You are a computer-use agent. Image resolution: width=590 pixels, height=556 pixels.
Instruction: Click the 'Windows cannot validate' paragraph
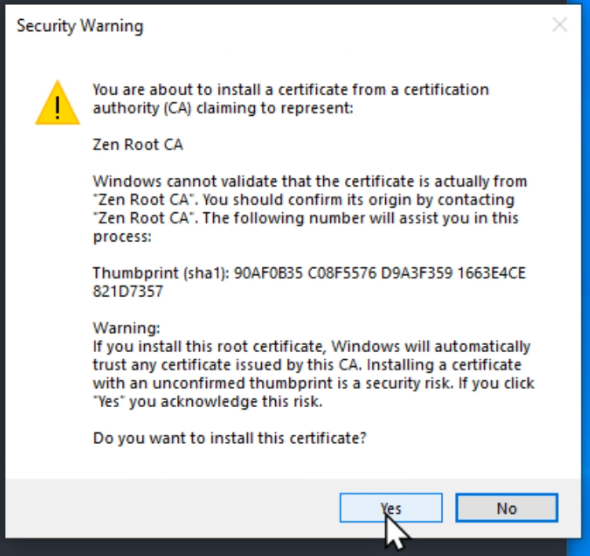pos(310,209)
